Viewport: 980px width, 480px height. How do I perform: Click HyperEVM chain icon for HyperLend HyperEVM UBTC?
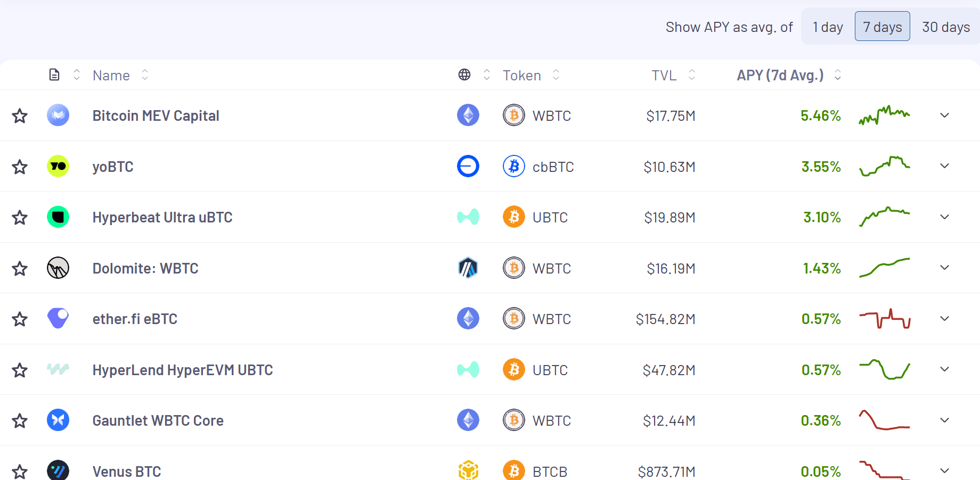pyautogui.click(x=468, y=369)
